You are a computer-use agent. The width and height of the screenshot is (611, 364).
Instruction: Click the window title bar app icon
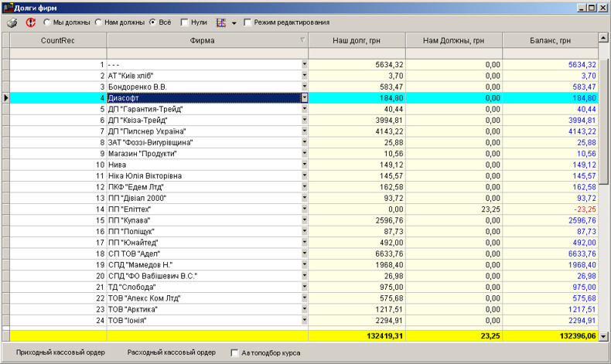pyautogui.click(x=7, y=7)
